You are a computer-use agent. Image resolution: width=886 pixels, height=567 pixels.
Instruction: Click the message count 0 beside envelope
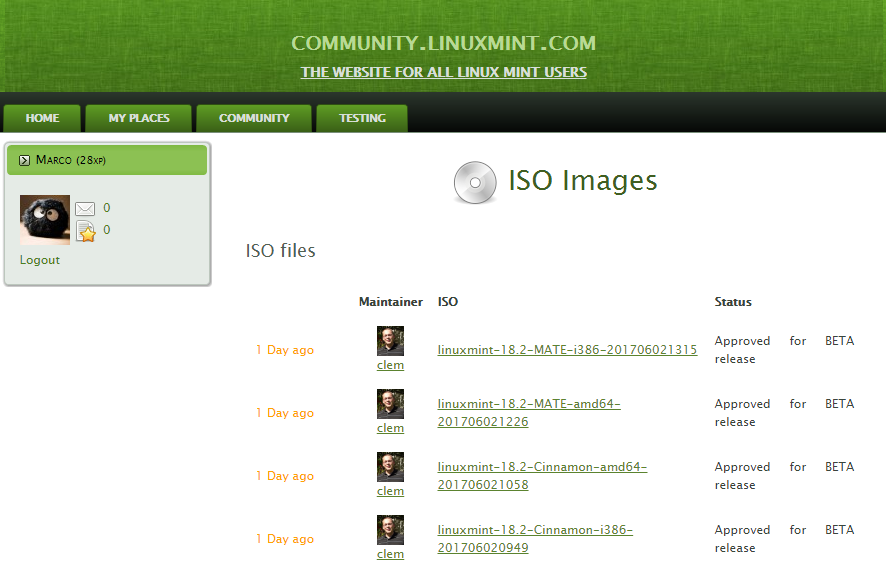(x=107, y=208)
